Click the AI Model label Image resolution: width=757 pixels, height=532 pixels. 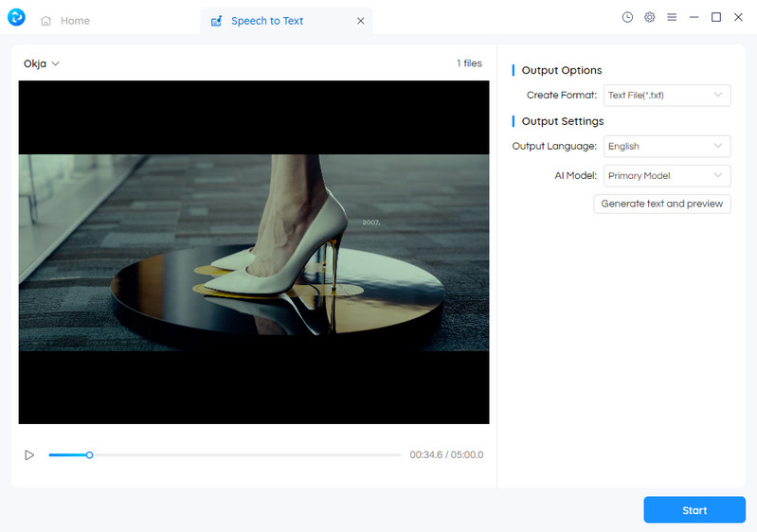point(575,175)
